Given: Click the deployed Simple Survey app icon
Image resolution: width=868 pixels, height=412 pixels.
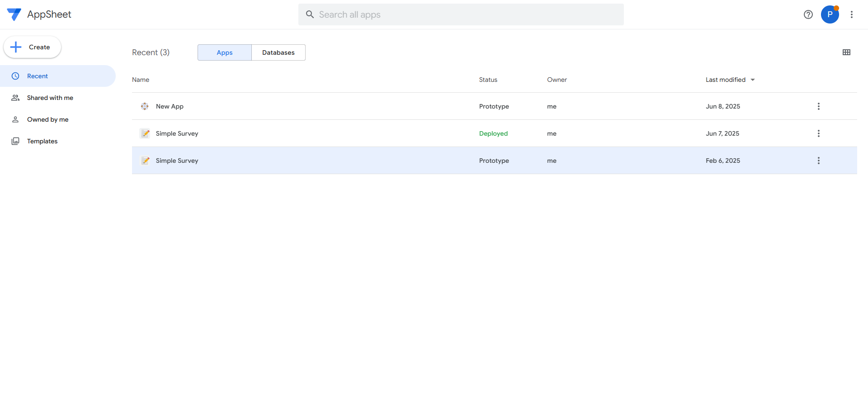Looking at the screenshot, I should [145, 133].
